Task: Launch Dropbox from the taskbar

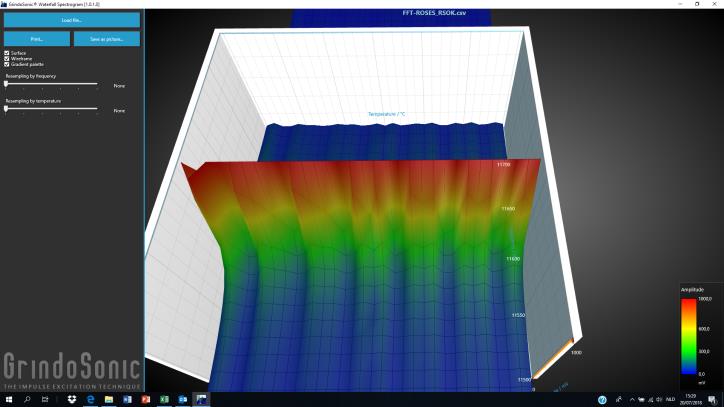Action: click(x=72, y=399)
